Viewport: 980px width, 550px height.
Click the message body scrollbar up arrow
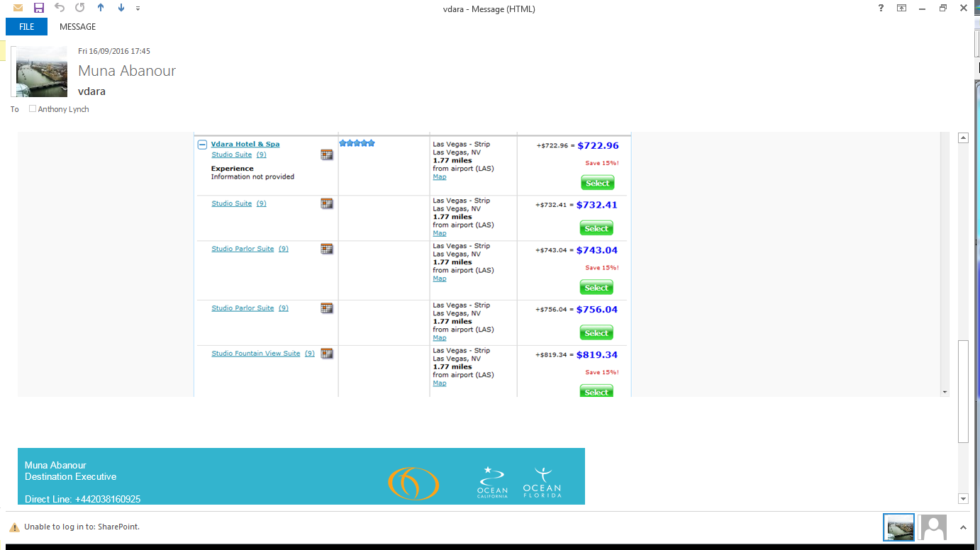coord(963,138)
